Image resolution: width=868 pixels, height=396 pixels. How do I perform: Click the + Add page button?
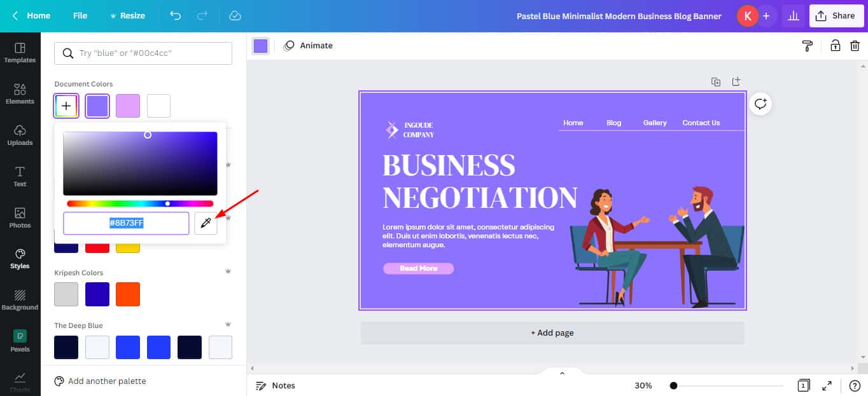point(552,333)
